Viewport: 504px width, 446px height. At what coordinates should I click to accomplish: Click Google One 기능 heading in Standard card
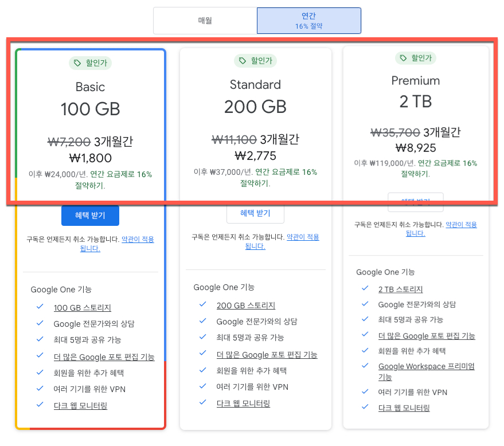pos(224,287)
